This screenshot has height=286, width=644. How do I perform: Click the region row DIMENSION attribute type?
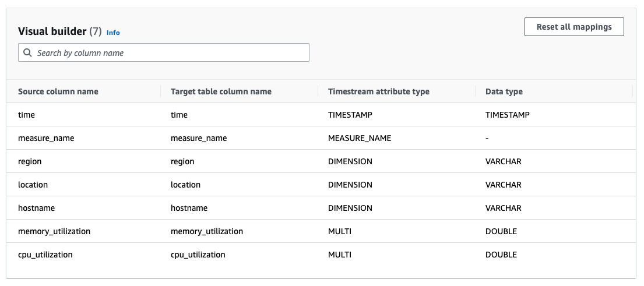click(x=350, y=161)
